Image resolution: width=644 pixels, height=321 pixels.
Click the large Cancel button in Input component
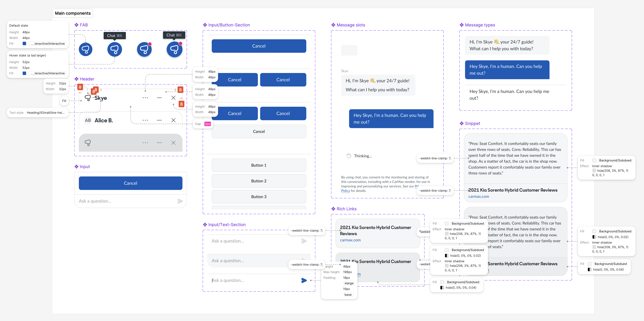coord(130,183)
